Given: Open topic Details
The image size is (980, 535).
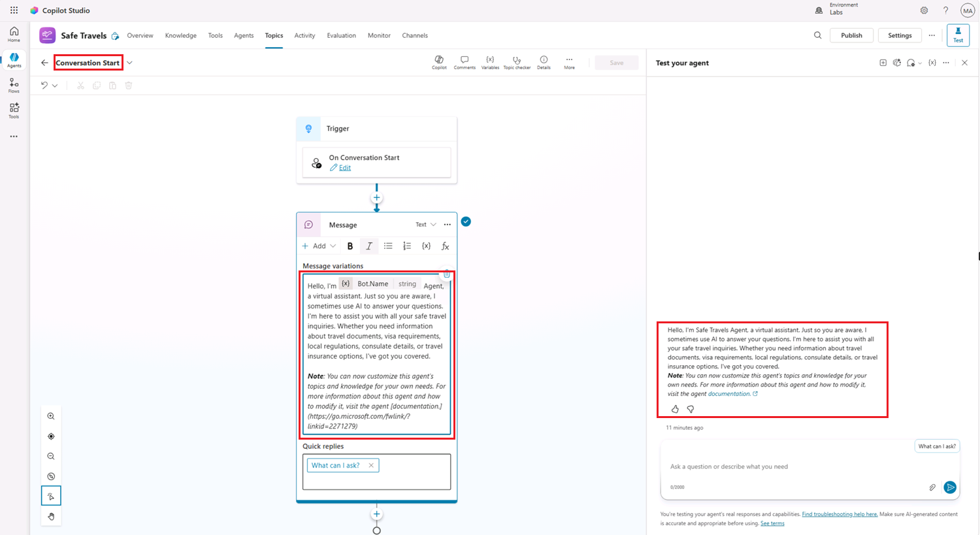Looking at the screenshot, I should click(x=544, y=62).
